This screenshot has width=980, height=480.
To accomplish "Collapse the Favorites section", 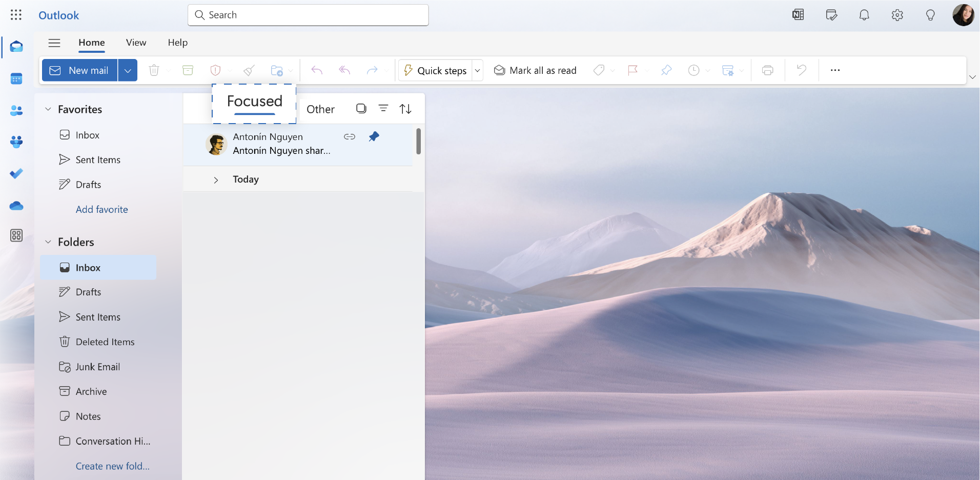I will 48,109.
